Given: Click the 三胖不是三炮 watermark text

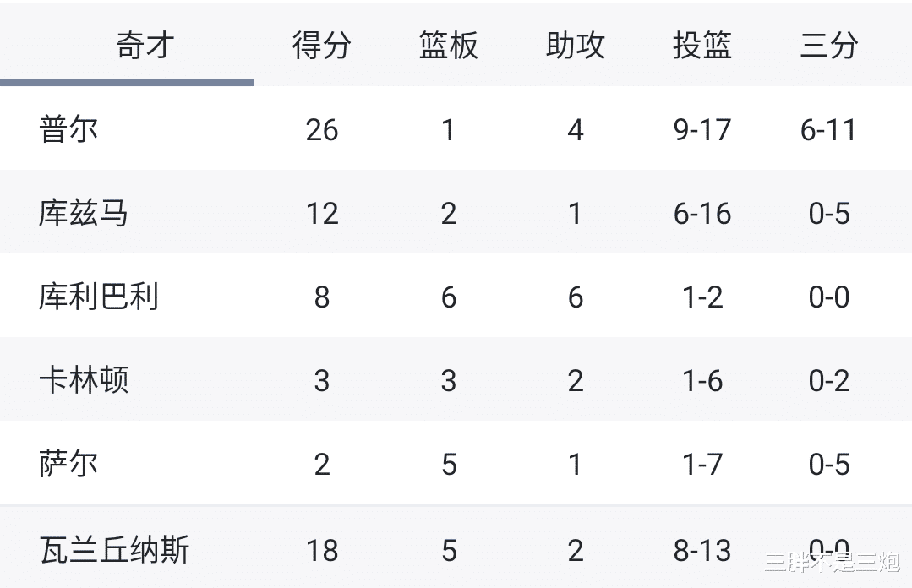Looking at the screenshot, I should coord(833,562).
